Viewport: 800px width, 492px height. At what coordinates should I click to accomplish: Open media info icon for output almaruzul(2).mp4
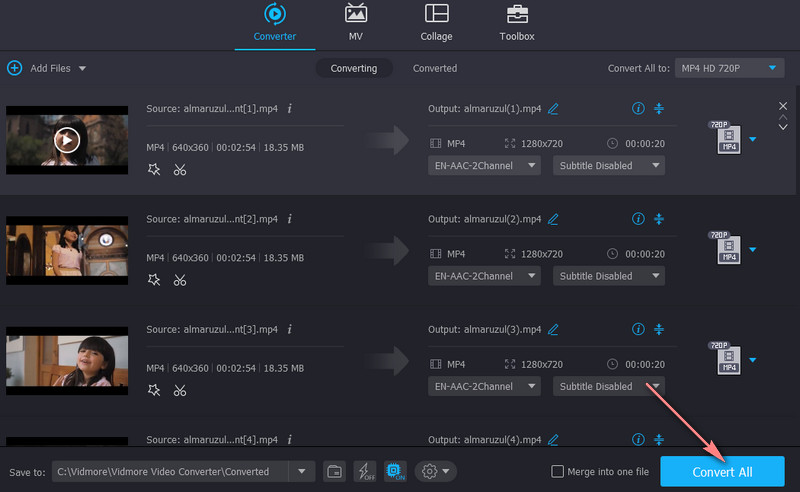point(638,218)
